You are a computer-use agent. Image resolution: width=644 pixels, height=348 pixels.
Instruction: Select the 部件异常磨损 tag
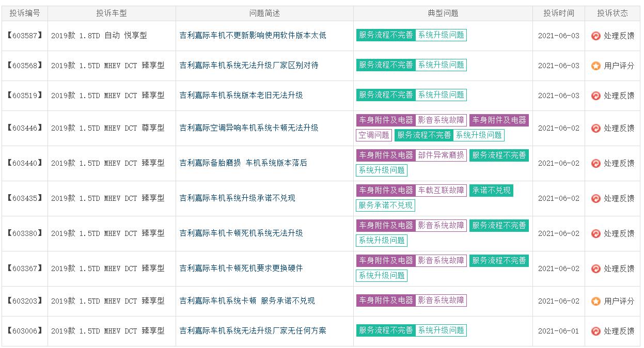(x=441, y=155)
